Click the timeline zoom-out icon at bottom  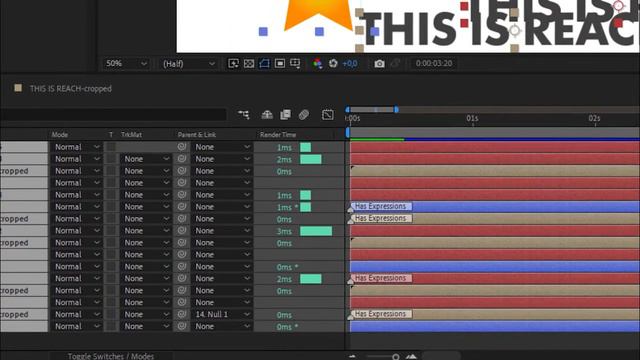point(352,357)
